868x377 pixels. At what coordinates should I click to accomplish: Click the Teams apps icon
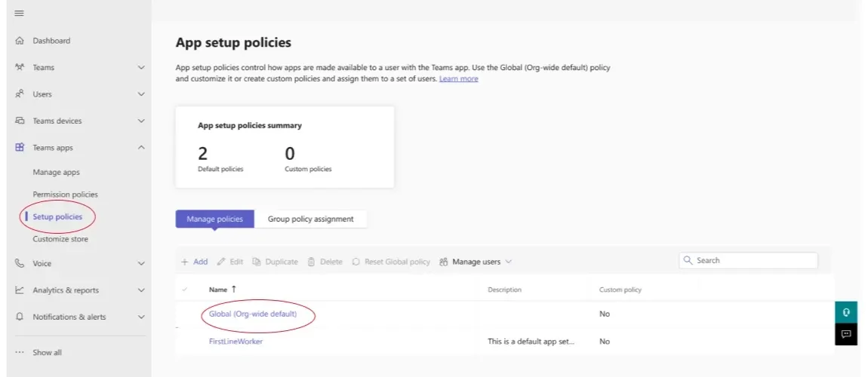tap(20, 148)
